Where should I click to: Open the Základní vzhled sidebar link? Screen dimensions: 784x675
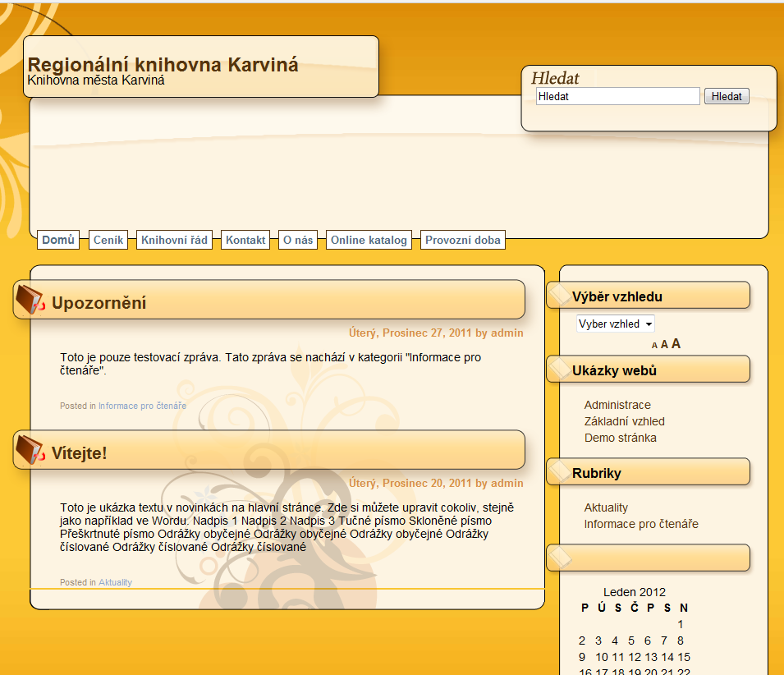(x=625, y=421)
